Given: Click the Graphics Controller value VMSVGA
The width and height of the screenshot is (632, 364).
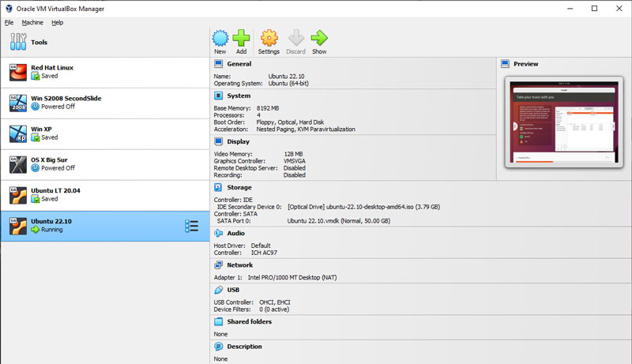Looking at the screenshot, I should (x=294, y=161).
